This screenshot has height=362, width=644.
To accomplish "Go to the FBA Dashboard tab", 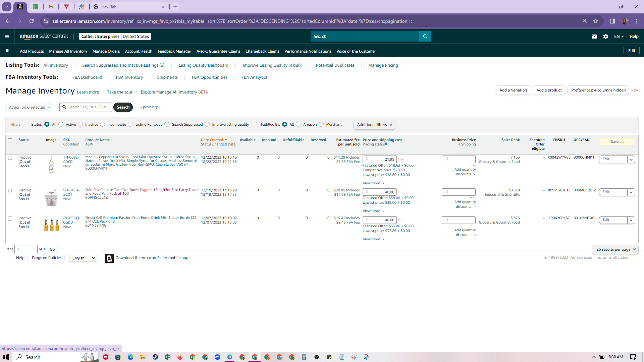I will pyautogui.click(x=87, y=77).
